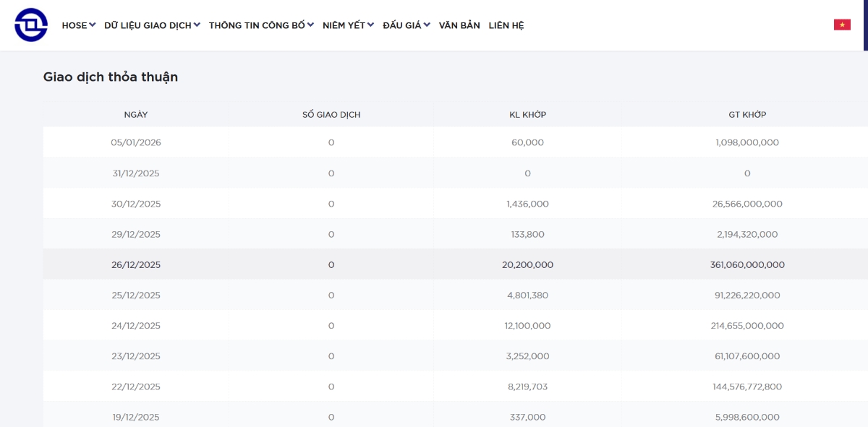The image size is (868, 427).
Task: Click the Vietnam flag language icon
Action: pos(842,25)
